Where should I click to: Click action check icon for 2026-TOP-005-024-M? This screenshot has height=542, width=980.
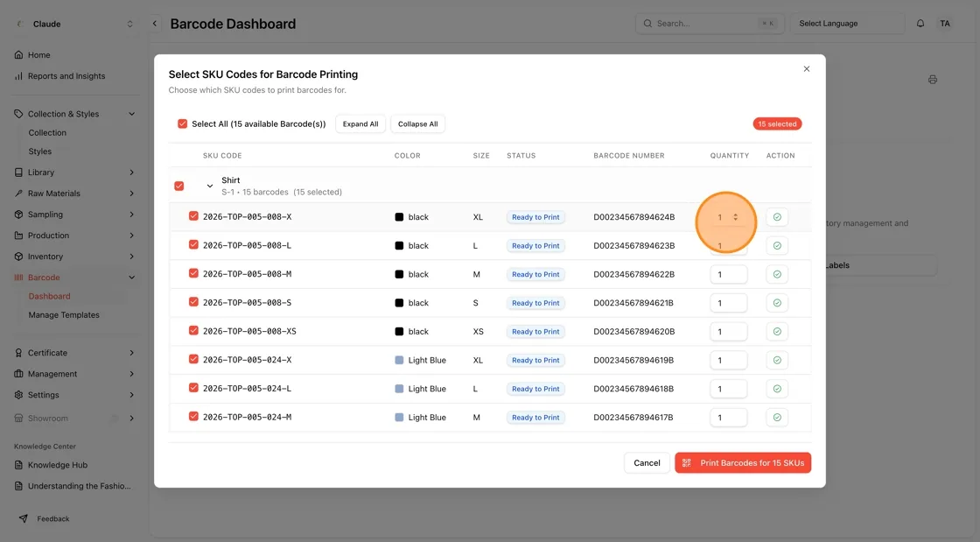777,418
